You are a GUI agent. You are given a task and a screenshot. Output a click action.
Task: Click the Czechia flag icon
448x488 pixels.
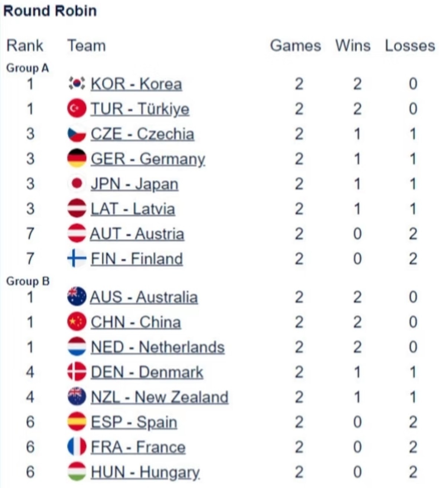[x=77, y=134]
